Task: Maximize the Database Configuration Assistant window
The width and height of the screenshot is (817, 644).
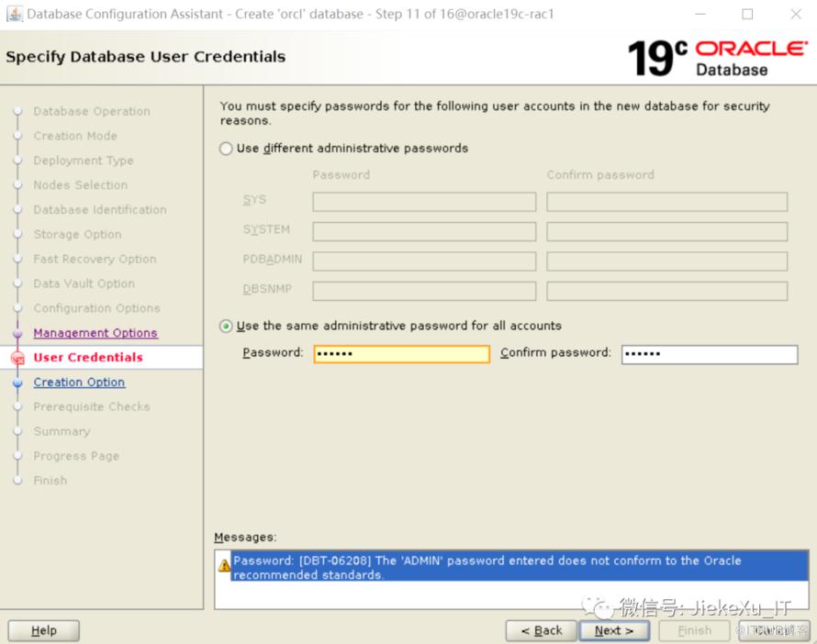Action: pos(747,14)
